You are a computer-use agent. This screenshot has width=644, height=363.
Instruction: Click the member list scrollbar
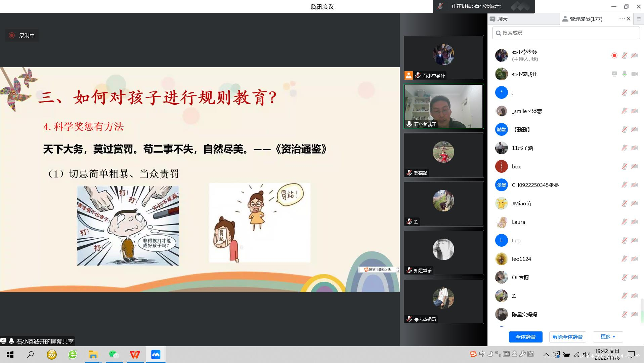[x=642, y=311]
